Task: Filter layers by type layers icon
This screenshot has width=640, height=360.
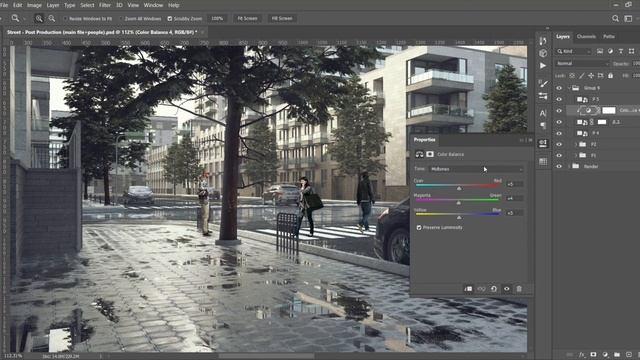Action: coord(621,51)
